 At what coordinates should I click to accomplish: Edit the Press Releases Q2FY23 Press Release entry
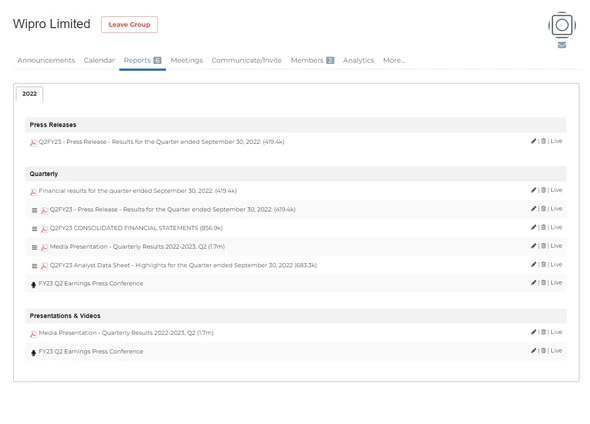533,141
